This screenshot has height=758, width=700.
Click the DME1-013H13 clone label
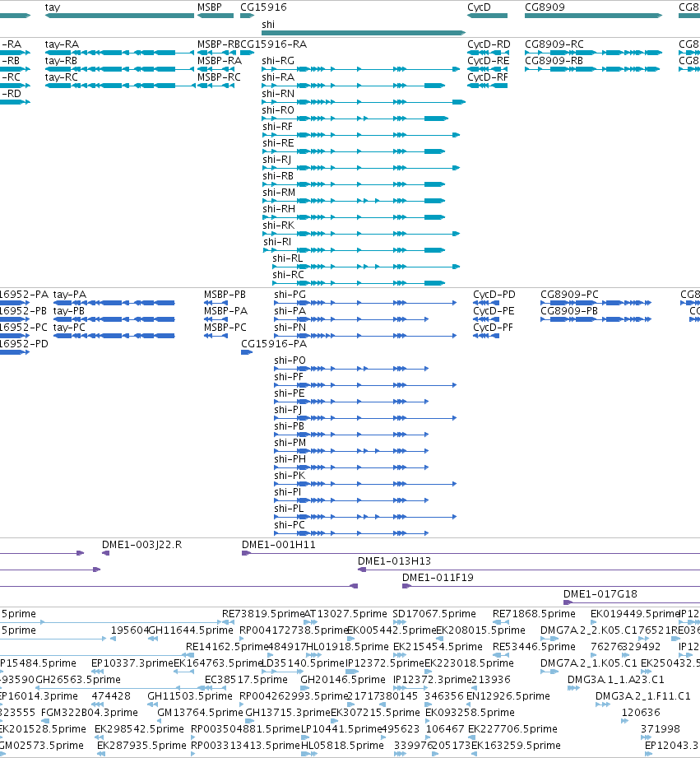[x=394, y=561]
